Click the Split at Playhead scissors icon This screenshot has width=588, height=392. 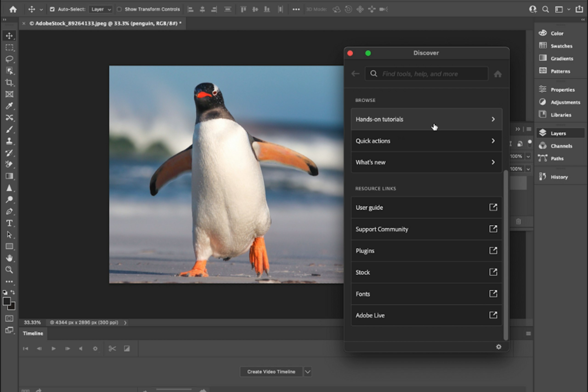coord(112,349)
